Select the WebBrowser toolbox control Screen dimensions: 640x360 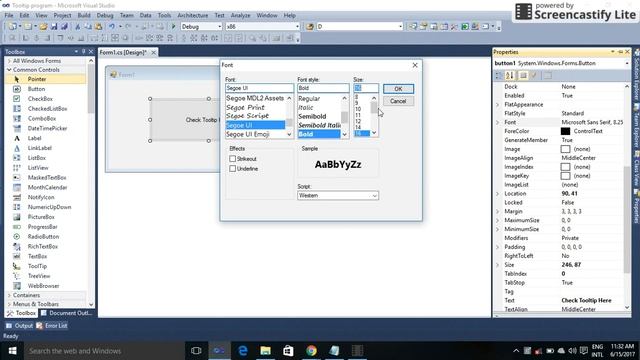point(43,286)
